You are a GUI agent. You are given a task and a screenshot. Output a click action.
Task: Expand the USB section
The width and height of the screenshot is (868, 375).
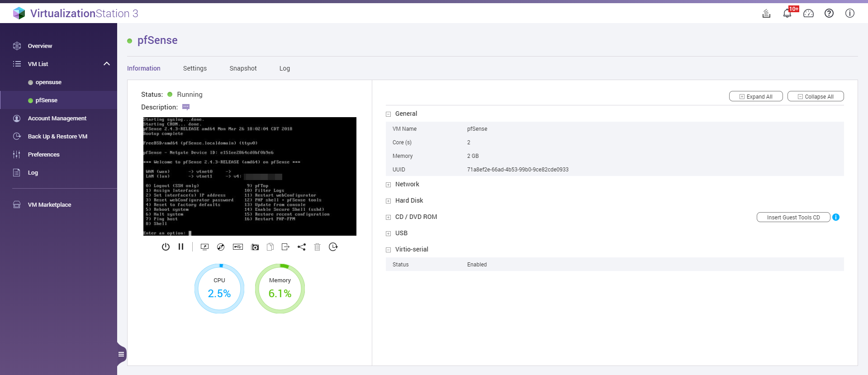point(388,233)
